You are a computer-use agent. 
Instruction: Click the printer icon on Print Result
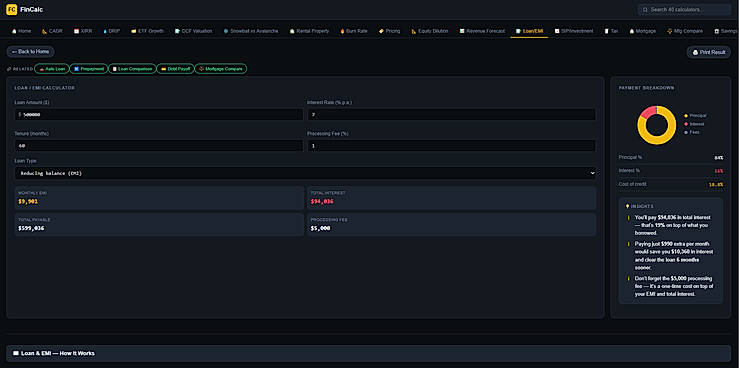pyautogui.click(x=695, y=52)
